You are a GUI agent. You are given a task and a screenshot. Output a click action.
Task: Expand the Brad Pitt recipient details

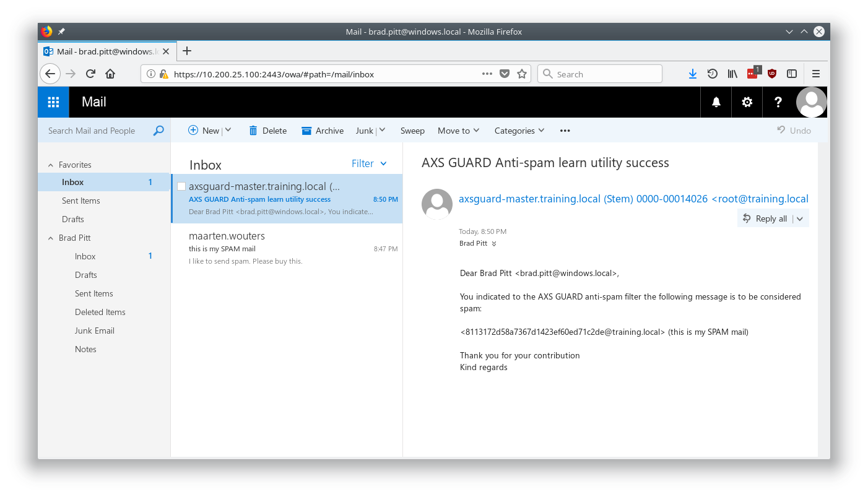click(494, 244)
